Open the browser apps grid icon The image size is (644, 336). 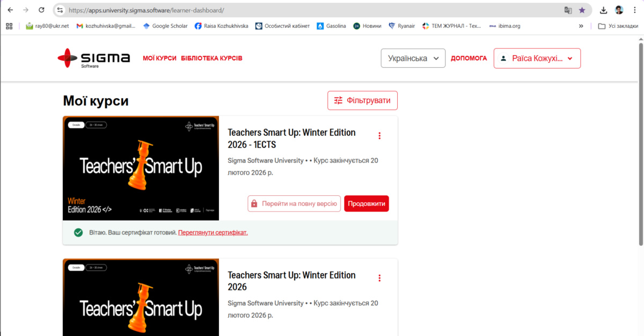9,26
